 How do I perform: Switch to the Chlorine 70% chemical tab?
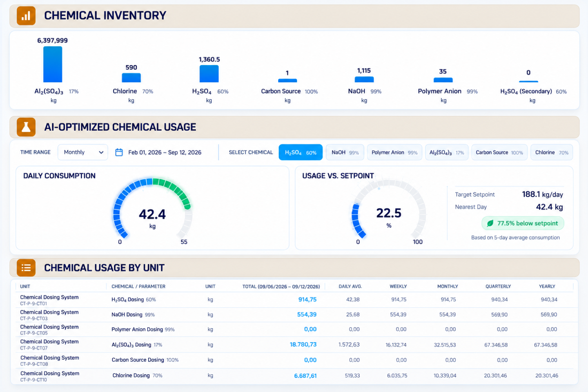pos(552,152)
